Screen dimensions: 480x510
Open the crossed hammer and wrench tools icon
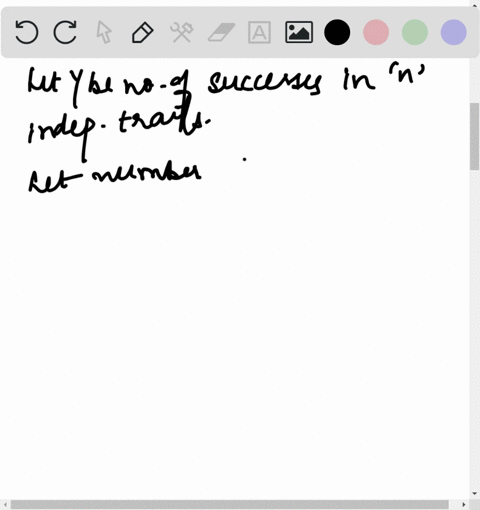click(182, 32)
